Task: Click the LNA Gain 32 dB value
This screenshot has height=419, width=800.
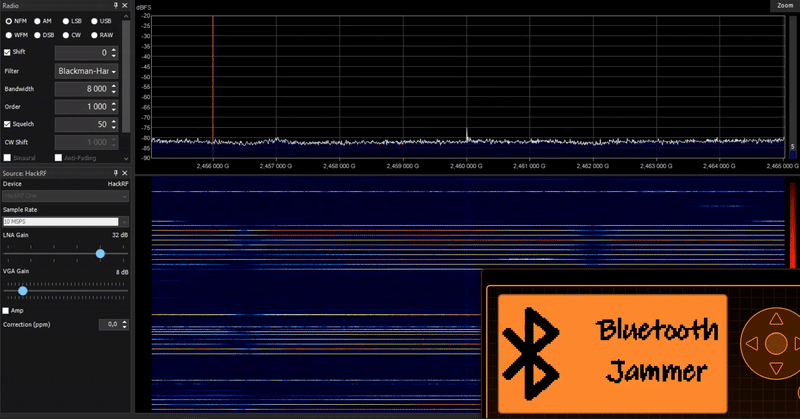Action: pos(120,235)
